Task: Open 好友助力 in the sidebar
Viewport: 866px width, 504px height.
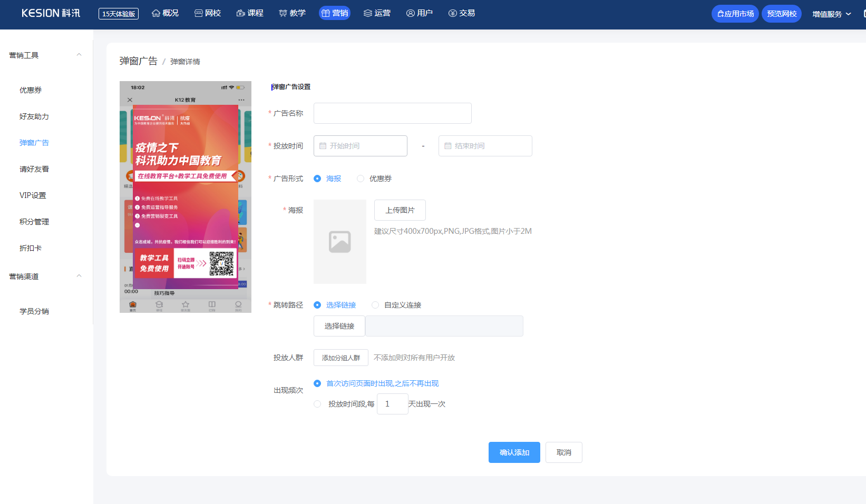Action: pyautogui.click(x=34, y=116)
